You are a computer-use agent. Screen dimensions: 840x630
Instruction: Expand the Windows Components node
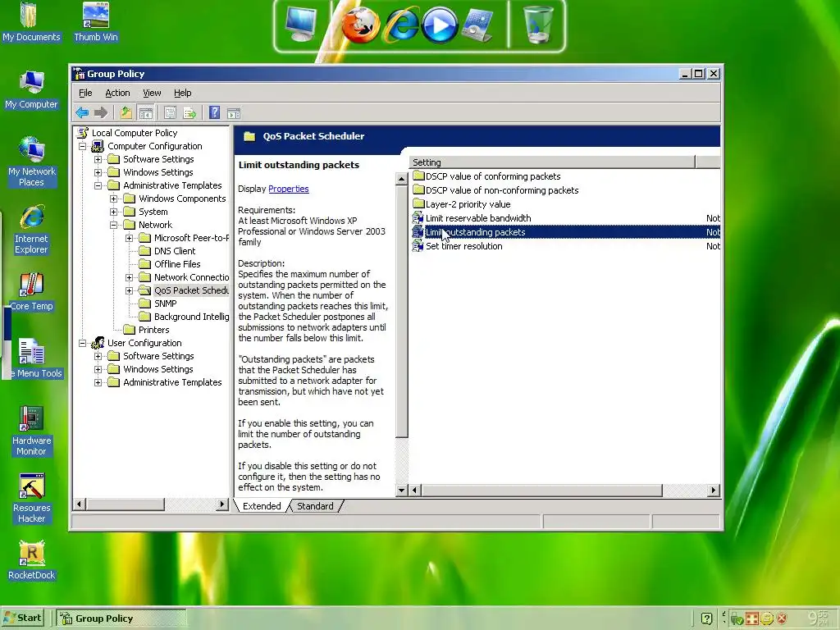tap(113, 199)
